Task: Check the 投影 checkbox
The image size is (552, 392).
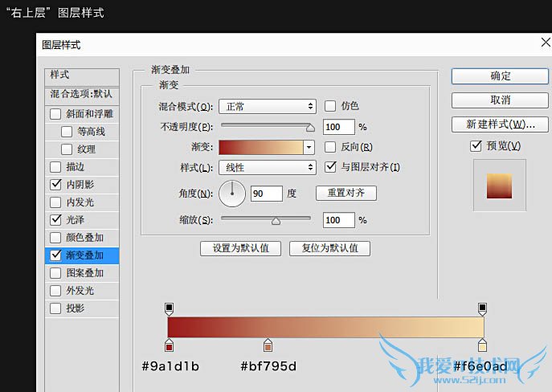Action: click(x=55, y=308)
